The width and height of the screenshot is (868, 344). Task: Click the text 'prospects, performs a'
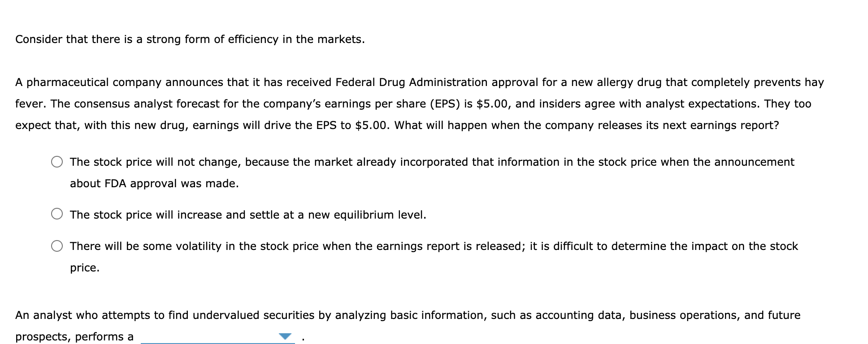[73, 336]
